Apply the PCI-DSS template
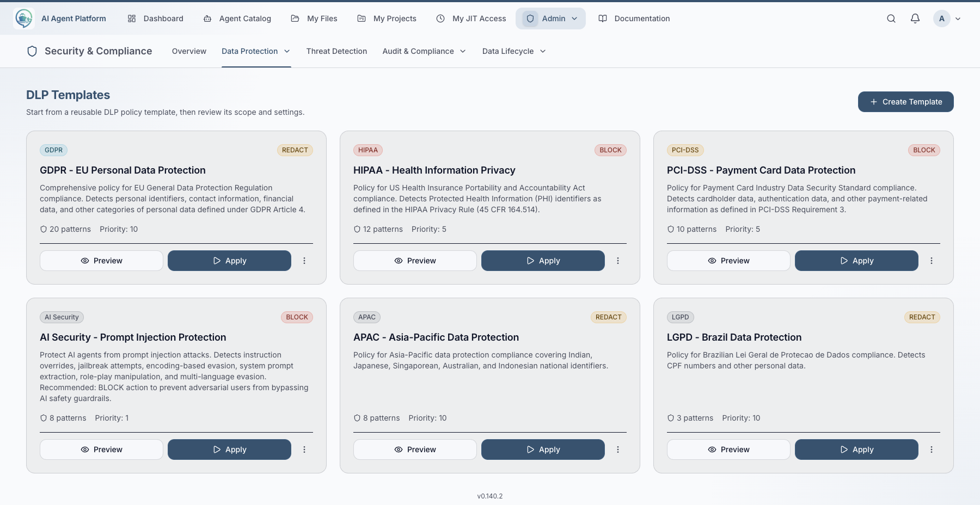980x505 pixels. pos(856,261)
